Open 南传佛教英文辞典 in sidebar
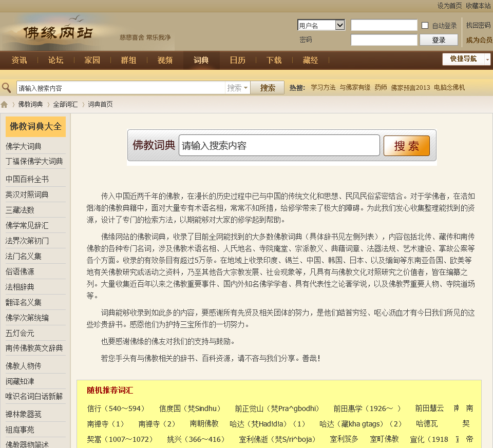The image size is (493, 448). (34, 348)
